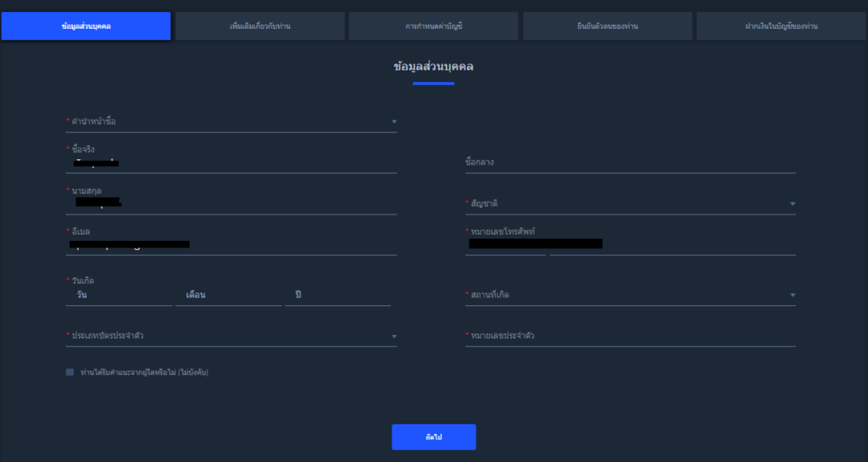Open the สัญชาติ nationality dropdown

click(630, 204)
